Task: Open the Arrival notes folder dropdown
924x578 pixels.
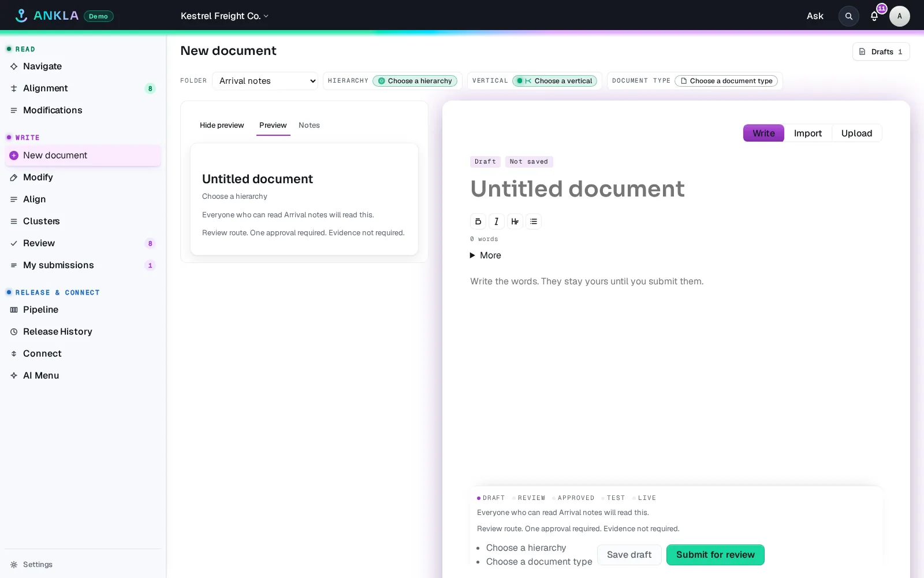Action: pos(265,81)
